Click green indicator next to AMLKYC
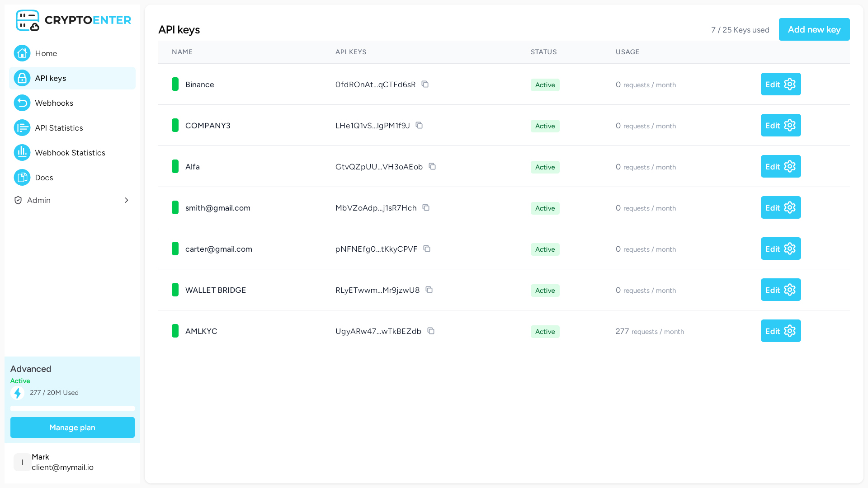 point(175,331)
